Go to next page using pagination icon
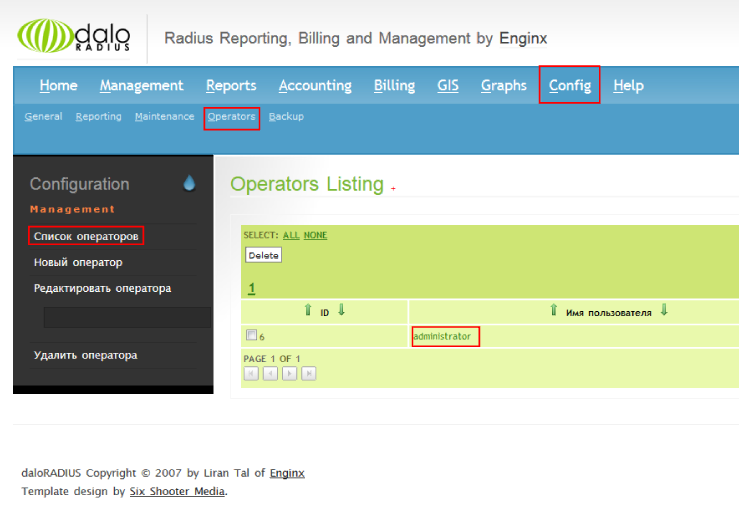 coord(289,374)
